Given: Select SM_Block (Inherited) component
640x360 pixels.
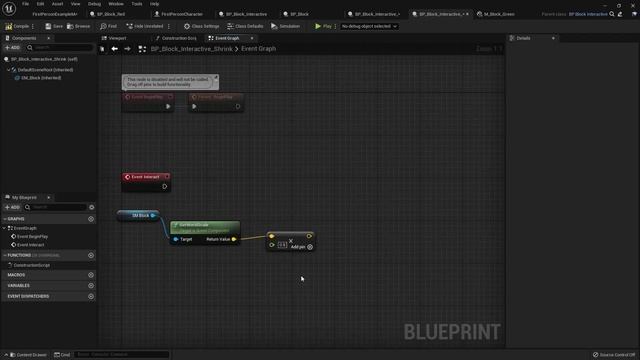Looking at the screenshot, I should click(x=41, y=78).
